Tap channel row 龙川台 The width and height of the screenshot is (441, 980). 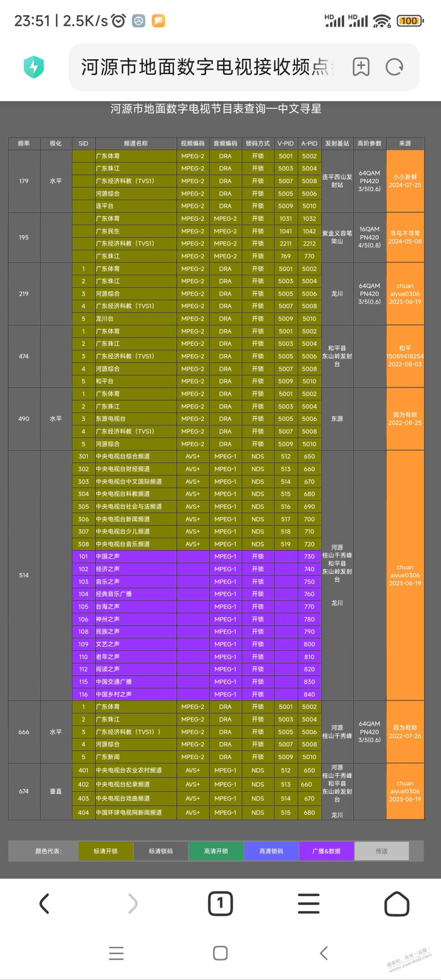coord(136,318)
